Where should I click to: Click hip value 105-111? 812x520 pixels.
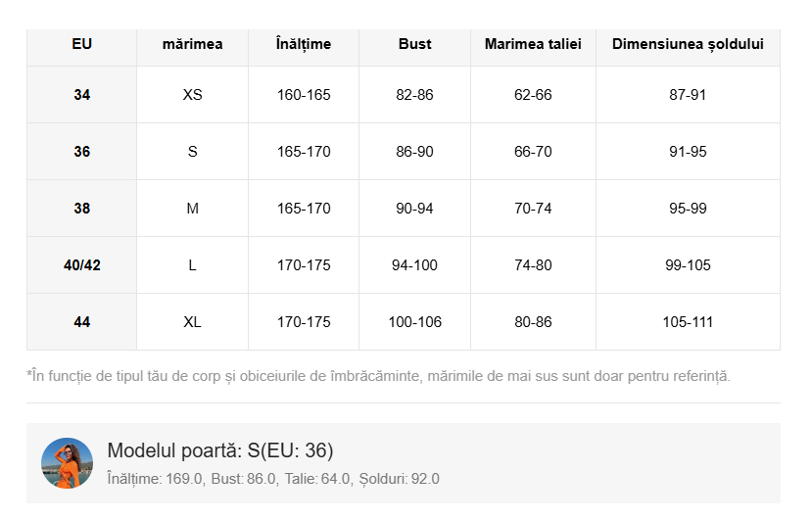click(x=688, y=322)
